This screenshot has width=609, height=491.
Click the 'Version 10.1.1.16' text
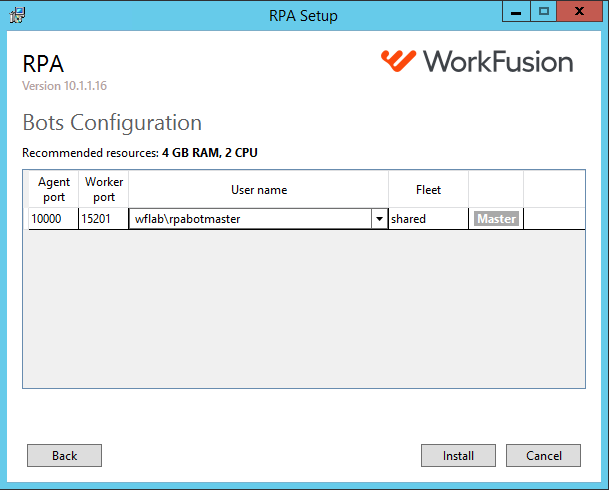[64, 85]
